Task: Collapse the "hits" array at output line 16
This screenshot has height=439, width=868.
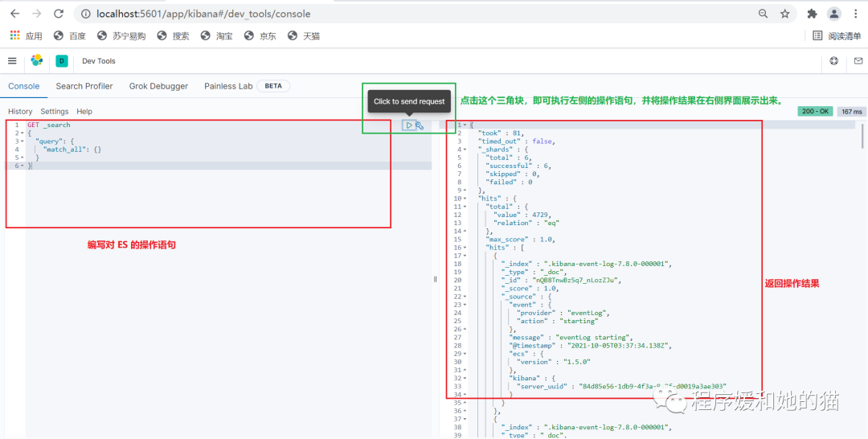Action: click(x=465, y=248)
